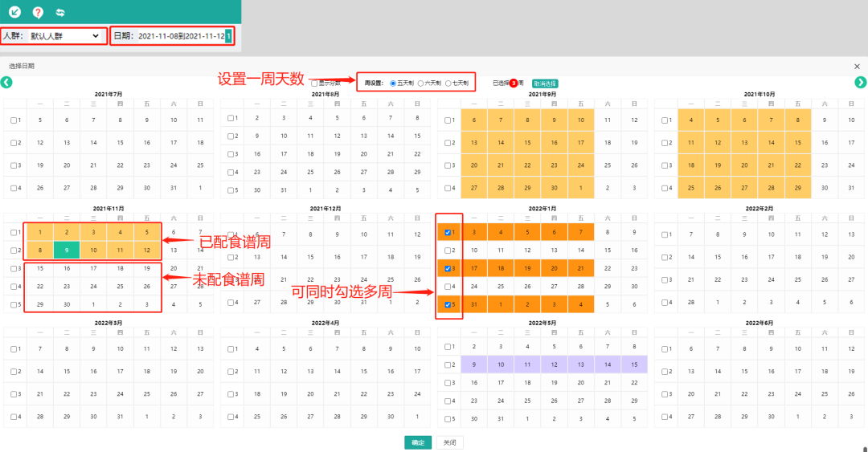
Task: Select the 六天制 radio option
Action: click(x=420, y=83)
